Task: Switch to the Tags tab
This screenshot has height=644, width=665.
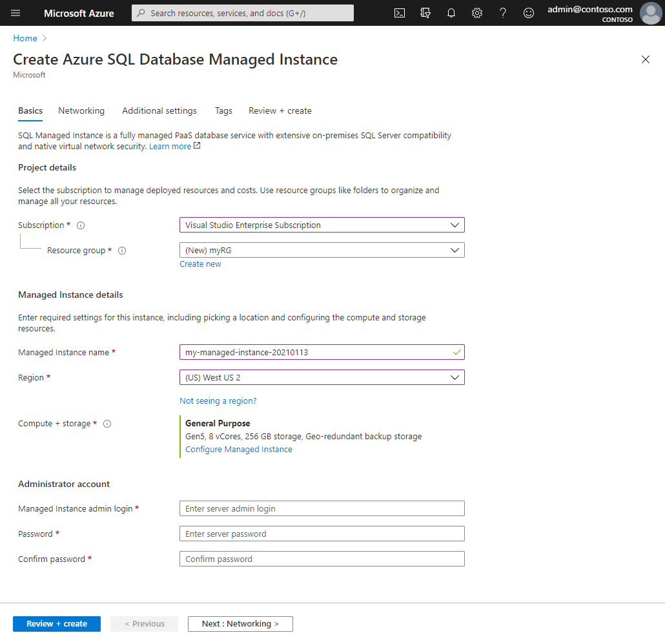Action: (223, 110)
